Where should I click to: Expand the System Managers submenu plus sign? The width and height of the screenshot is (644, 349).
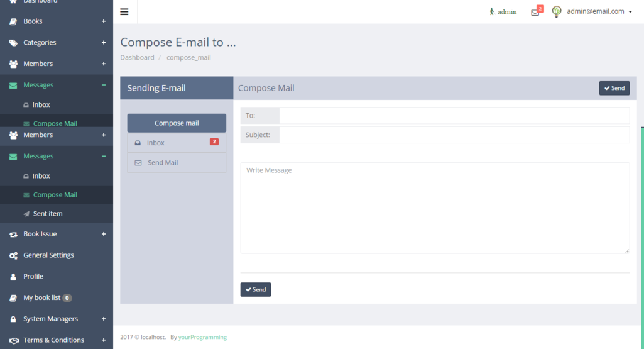(x=104, y=319)
